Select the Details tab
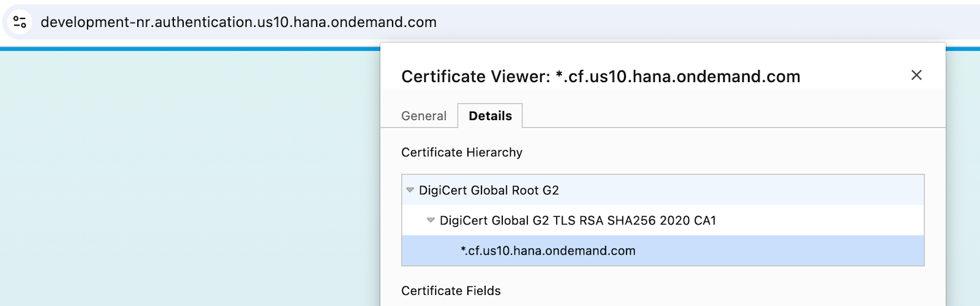Screen dimensions: 980x306 (x=490, y=116)
